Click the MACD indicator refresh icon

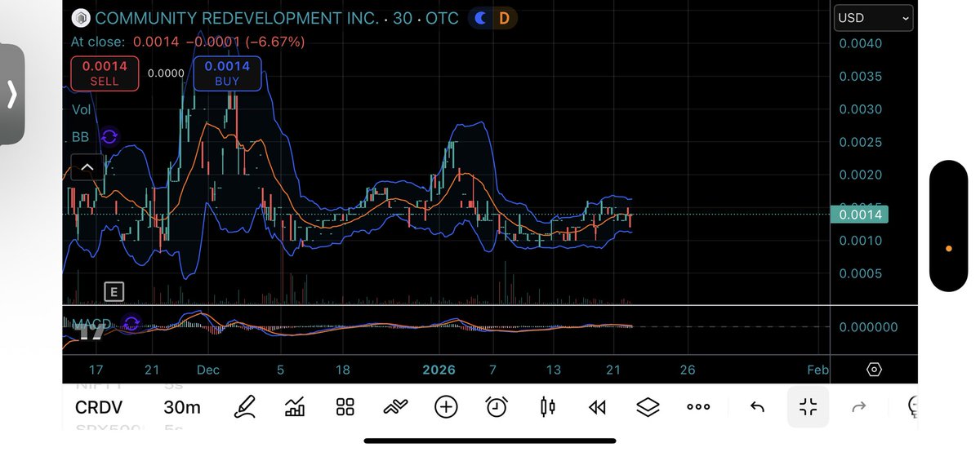131,326
